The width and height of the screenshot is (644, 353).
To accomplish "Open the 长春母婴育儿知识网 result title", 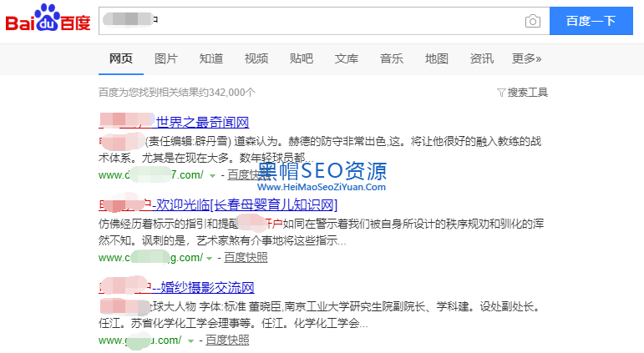I will click(x=251, y=204).
